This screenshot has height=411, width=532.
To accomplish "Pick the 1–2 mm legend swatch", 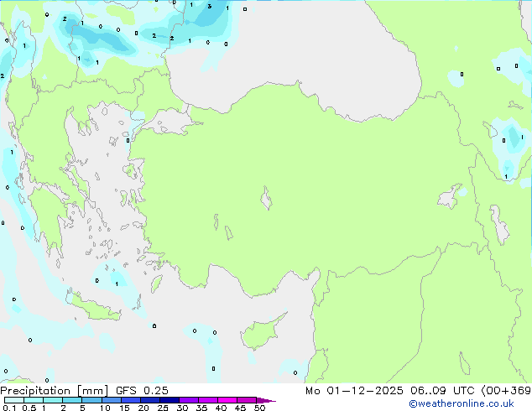I will [x=53, y=400].
